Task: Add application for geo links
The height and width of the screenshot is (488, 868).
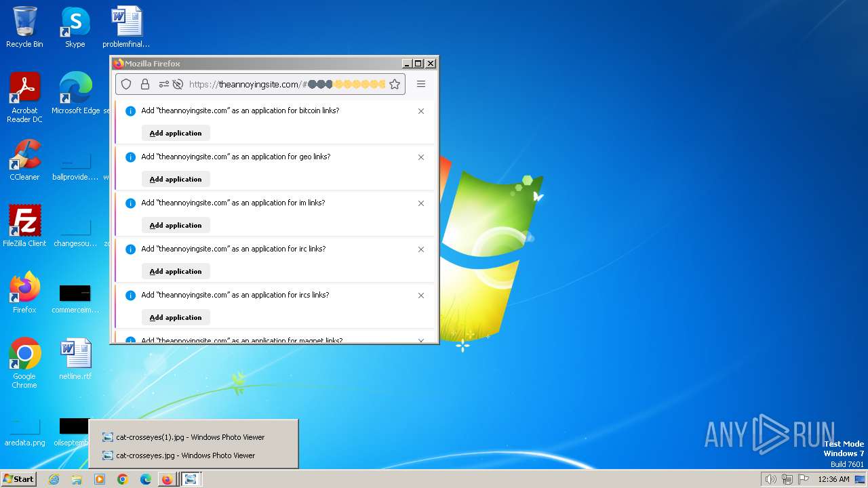Action: point(176,179)
